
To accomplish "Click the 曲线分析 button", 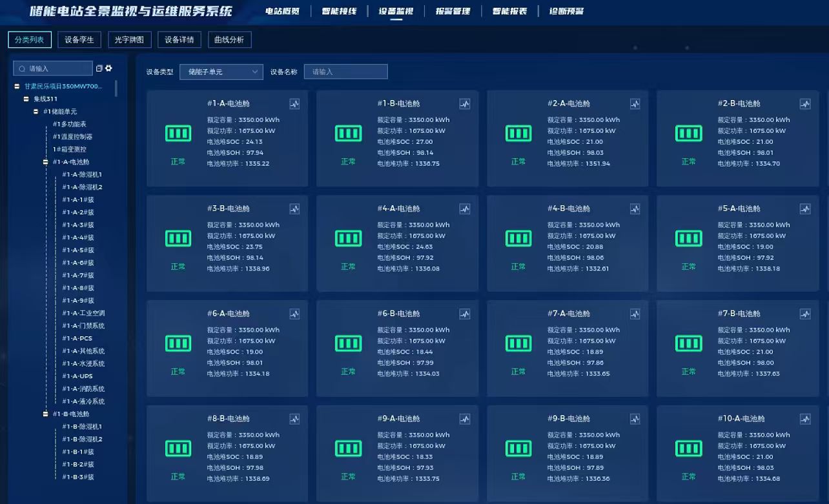I will [x=229, y=40].
